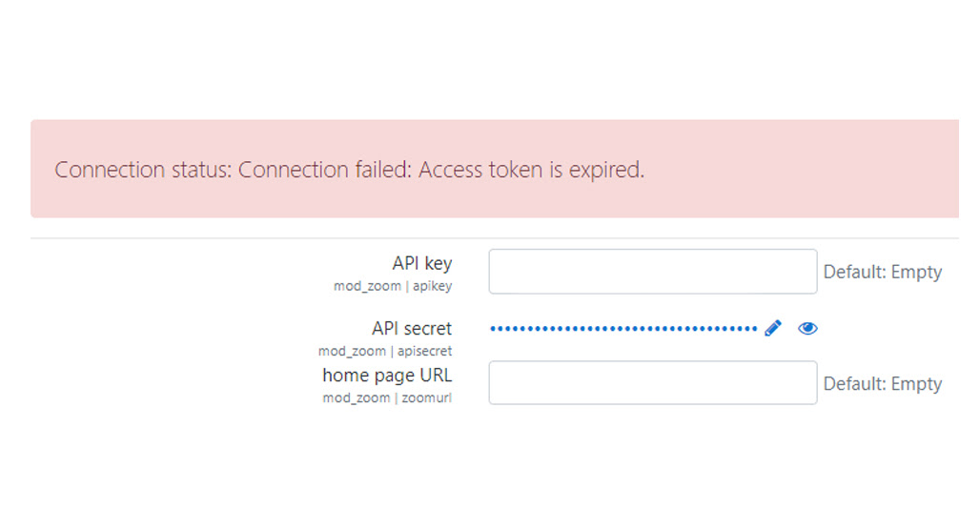Select the "API key" setting label
Image resolution: width=980 pixels, height=530 pixels.
click(422, 264)
